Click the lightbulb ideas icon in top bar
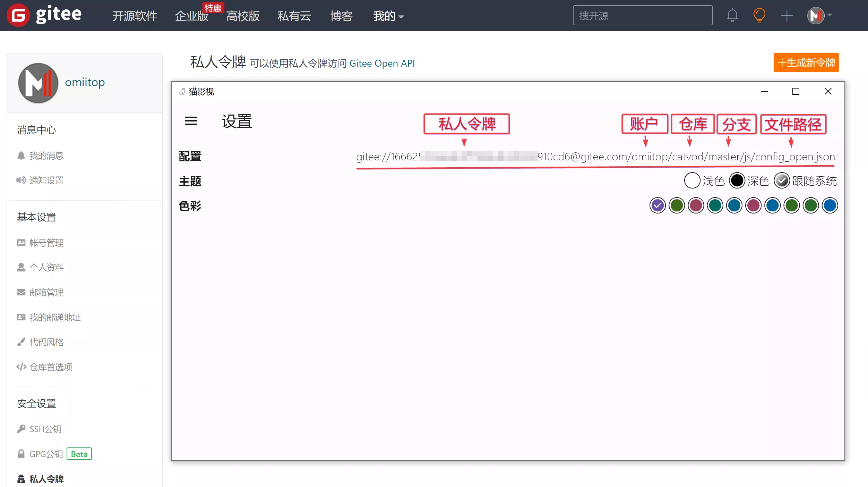The image size is (868, 487). coord(759,15)
